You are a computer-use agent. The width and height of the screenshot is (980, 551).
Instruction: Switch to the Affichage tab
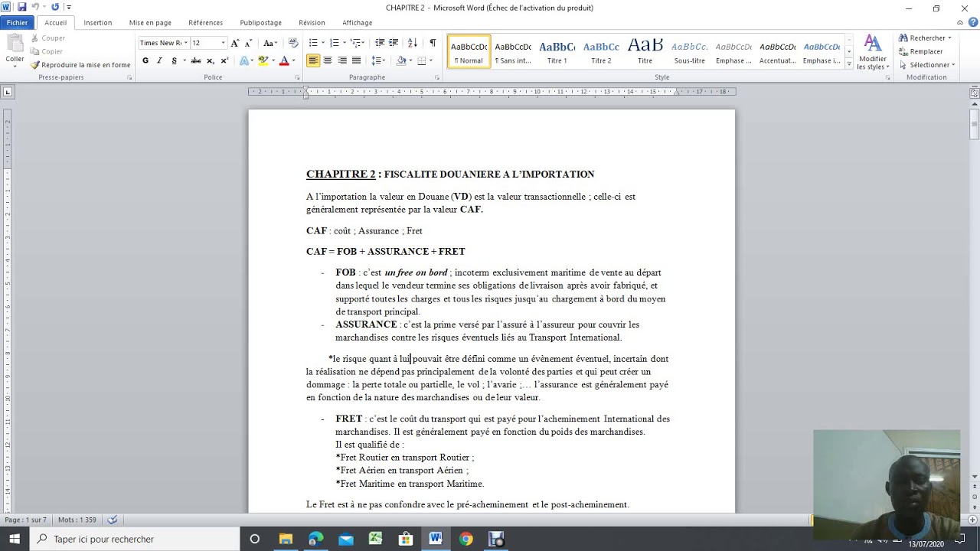pos(358,23)
